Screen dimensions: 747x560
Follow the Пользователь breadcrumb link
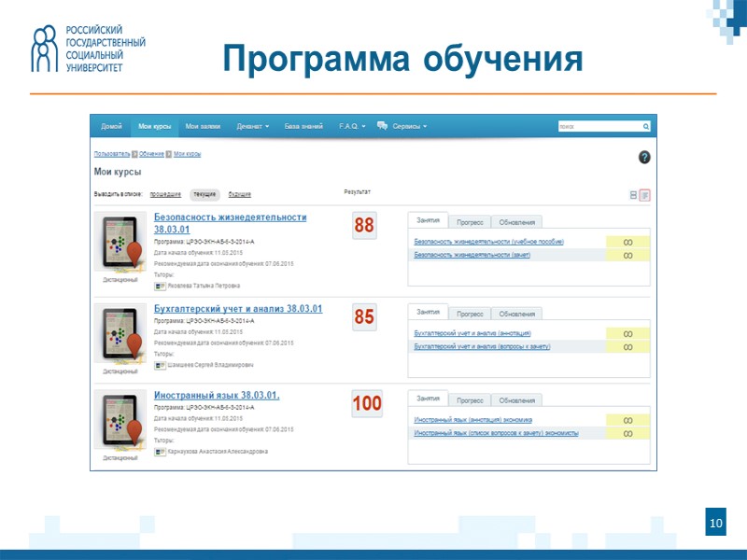click(112, 154)
